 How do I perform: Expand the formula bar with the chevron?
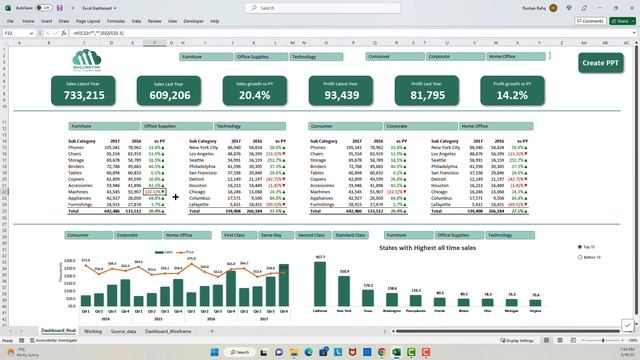(634, 33)
